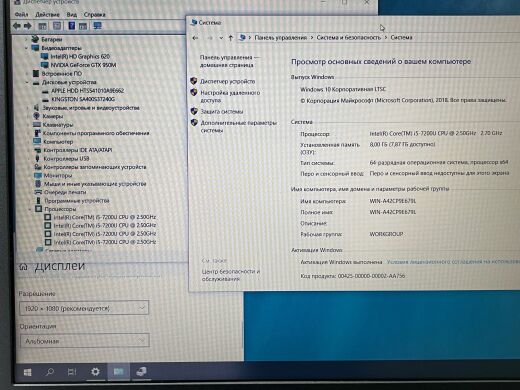Select the Компьютер tree item
The height and width of the screenshot is (390, 520).
point(58,142)
